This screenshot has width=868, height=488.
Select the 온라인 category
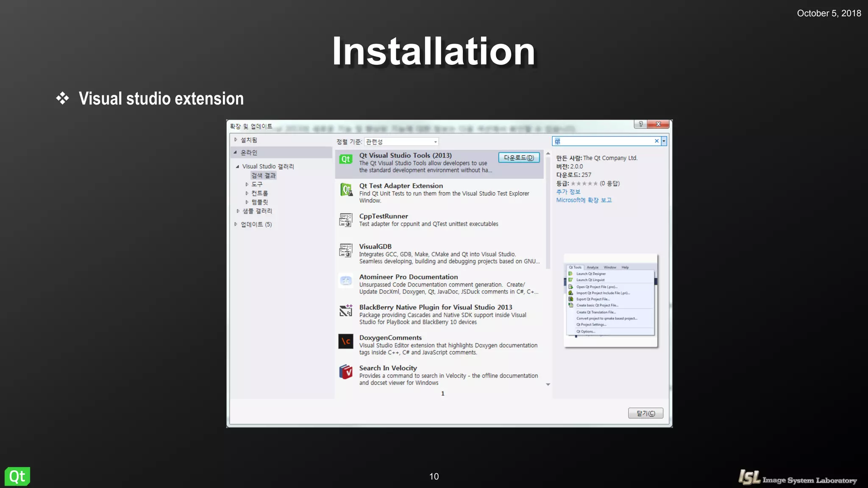click(249, 152)
